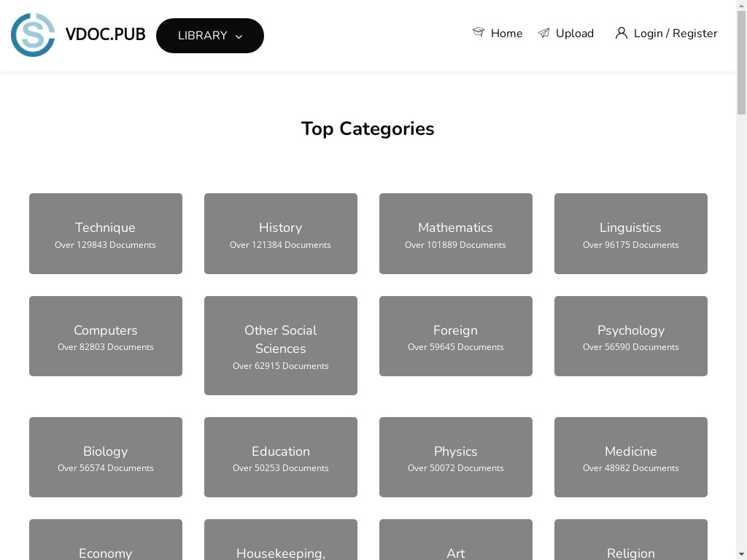Image resolution: width=747 pixels, height=560 pixels.
Task: Choose the Computers category tile
Action: (105, 336)
